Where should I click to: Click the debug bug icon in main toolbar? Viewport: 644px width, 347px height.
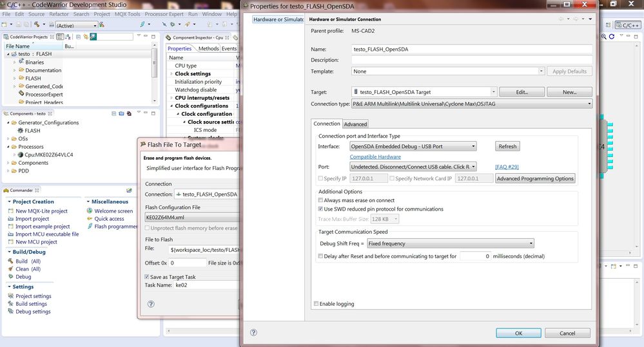coord(172,24)
